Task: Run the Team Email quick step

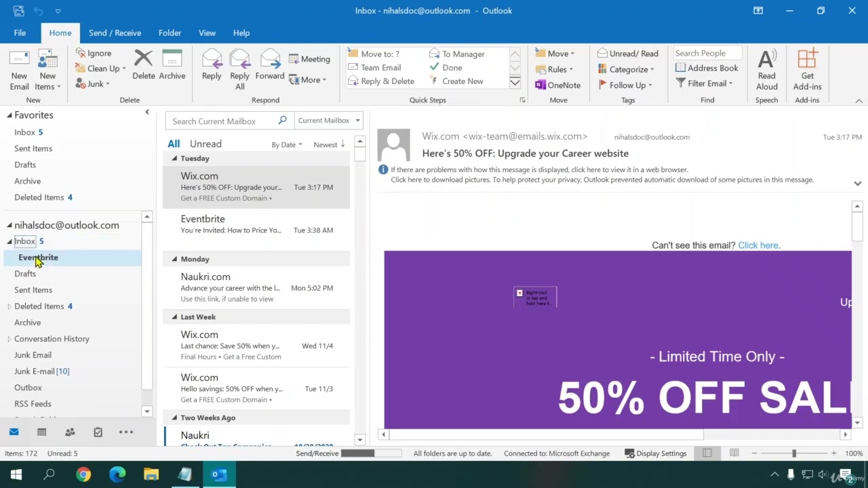Action: click(375, 68)
